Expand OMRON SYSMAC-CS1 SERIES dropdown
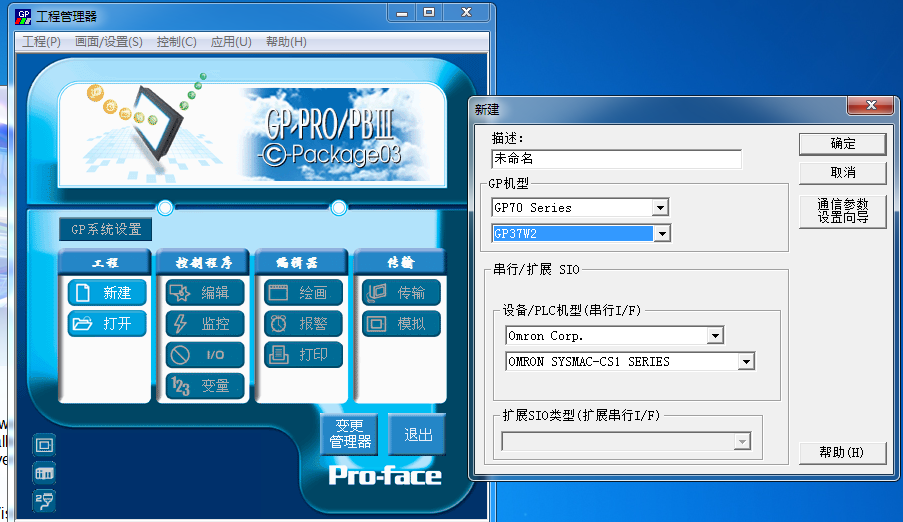Screen dimensions: 903x522 coord(746,362)
